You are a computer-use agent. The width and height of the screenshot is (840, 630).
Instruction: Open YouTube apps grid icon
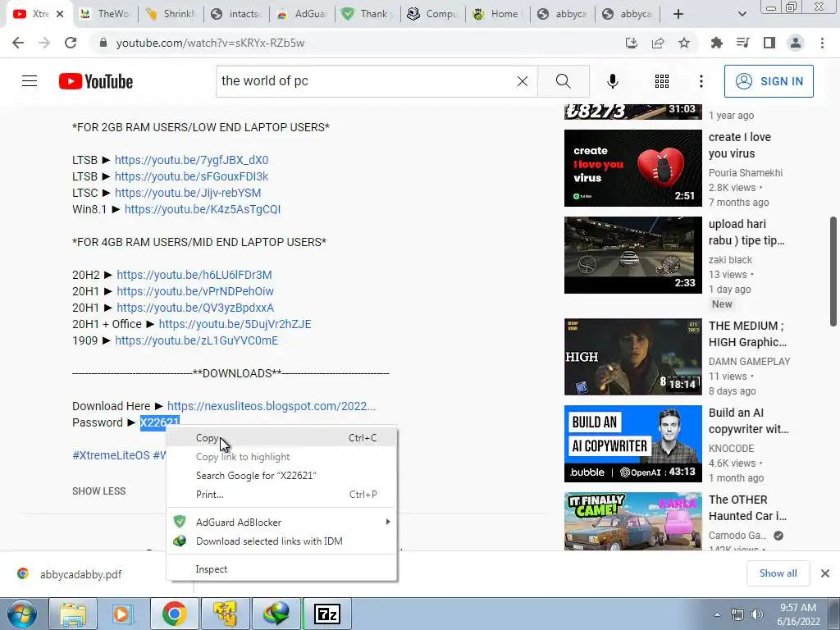pos(662,81)
